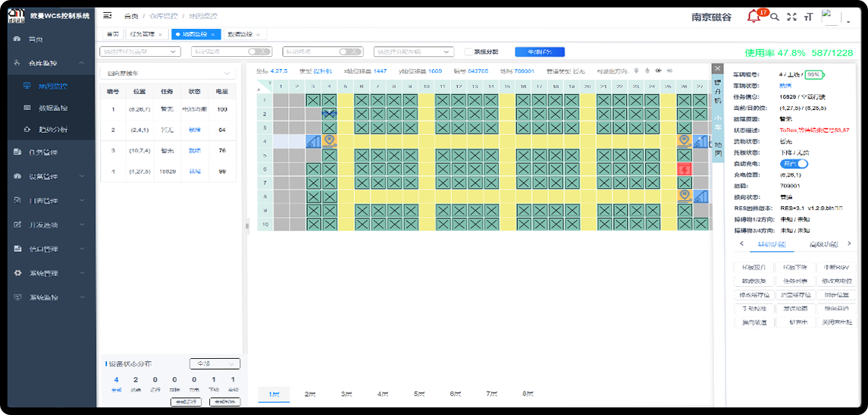Select the location pin in map row 4 column 26
The width and height of the screenshot is (868, 415).
[x=685, y=141]
